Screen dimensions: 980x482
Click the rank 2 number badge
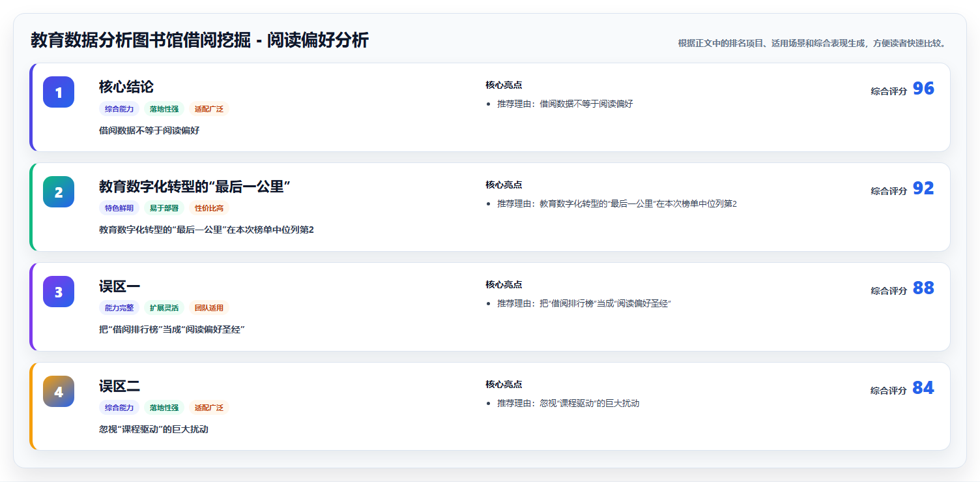coord(59,192)
